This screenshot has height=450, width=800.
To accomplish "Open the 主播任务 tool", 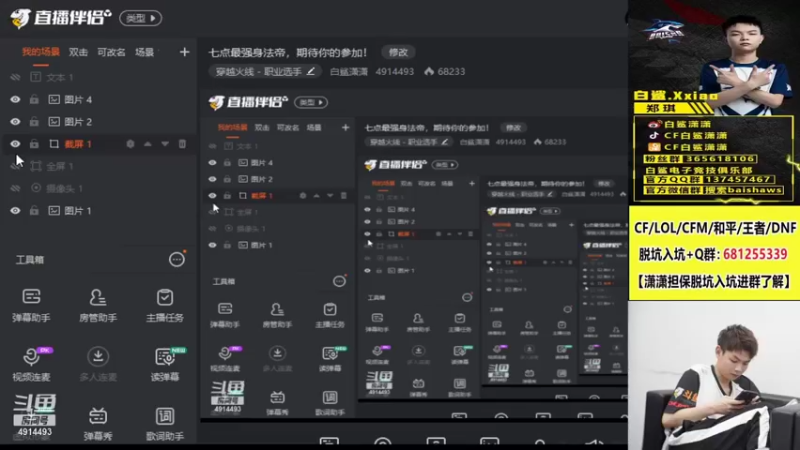I will click(x=164, y=305).
